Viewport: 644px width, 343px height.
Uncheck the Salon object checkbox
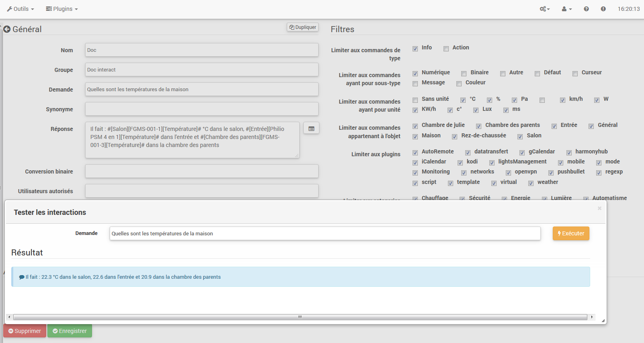pyautogui.click(x=520, y=137)
